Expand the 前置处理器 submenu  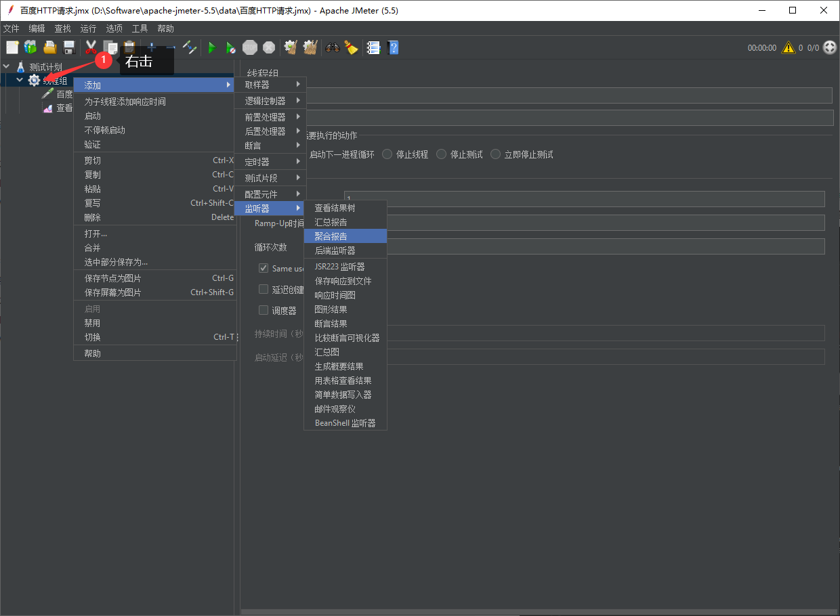click(x=270, y=117)
